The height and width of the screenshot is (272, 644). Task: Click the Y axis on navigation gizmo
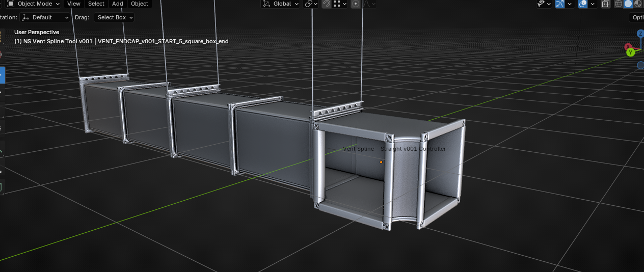pyautogui.click(x=631, y=52)
